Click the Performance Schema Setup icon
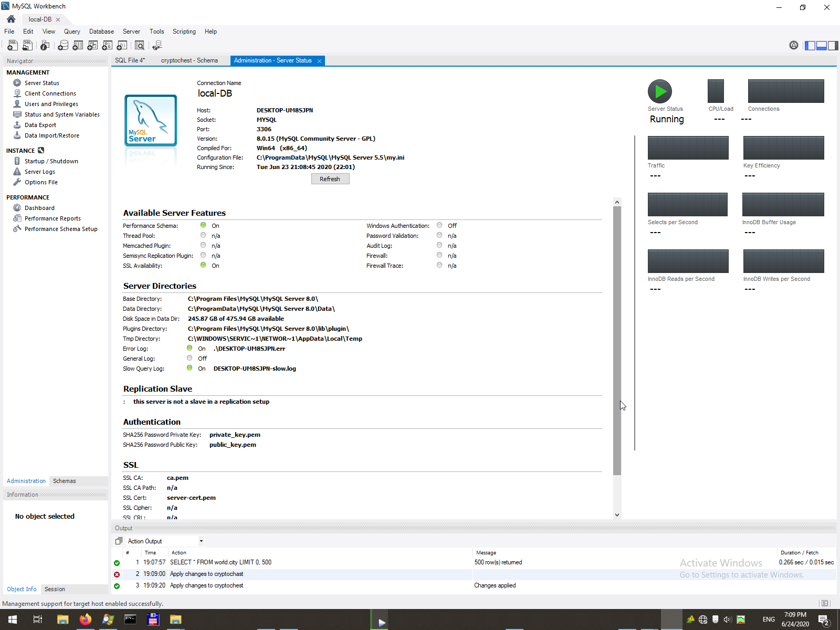 [x=17, y=229]
